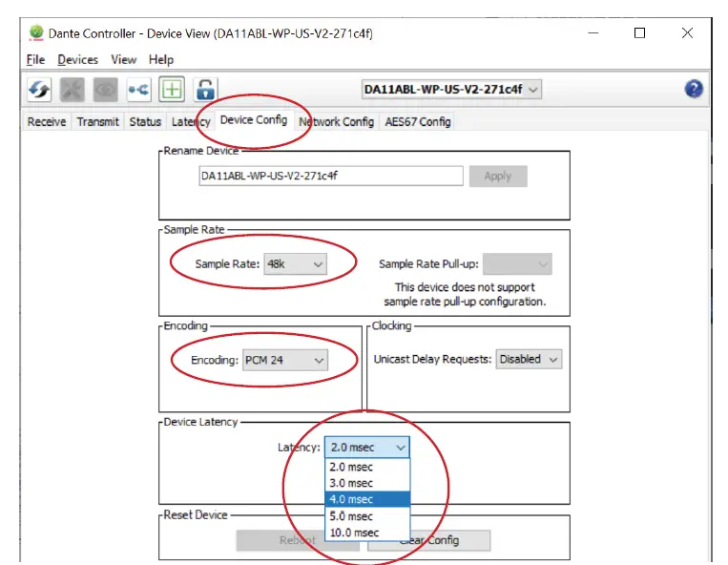Switch to the Transmit tab
The width and height of the screenshot is (728, 565).
coord(98,121)
